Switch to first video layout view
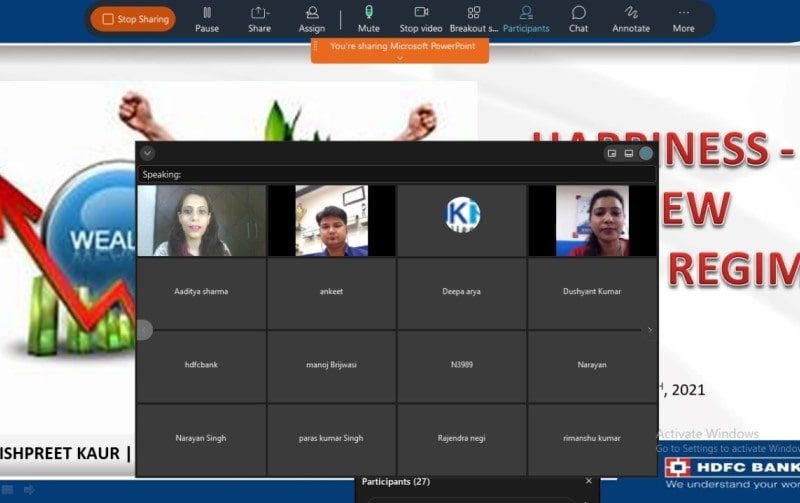 pyautogui.click(x=611, y=153)
